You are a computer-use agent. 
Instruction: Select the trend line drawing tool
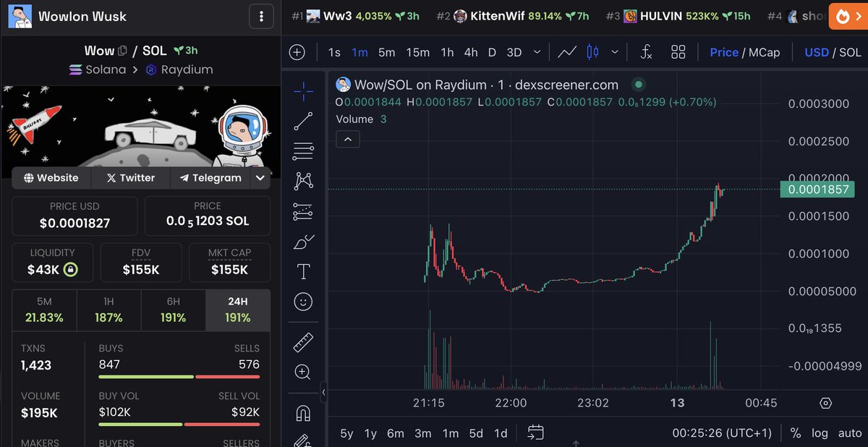coord(304,122)
